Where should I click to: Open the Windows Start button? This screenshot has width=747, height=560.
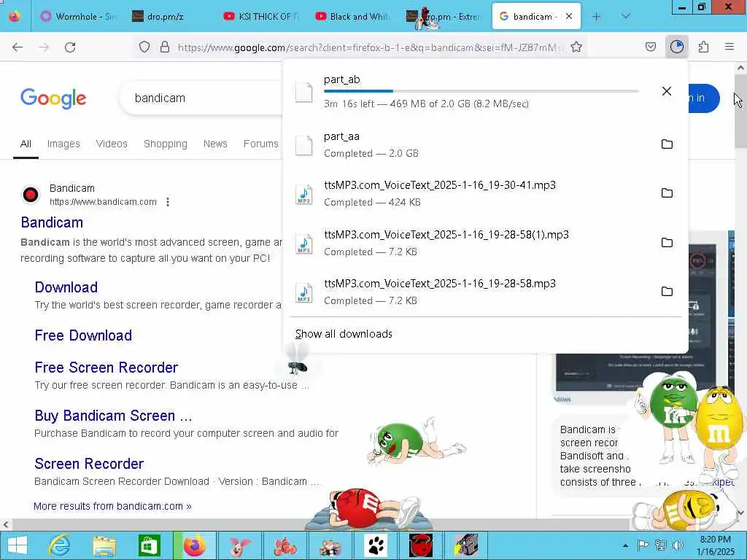pyautogui.click(x=18, y=545)
